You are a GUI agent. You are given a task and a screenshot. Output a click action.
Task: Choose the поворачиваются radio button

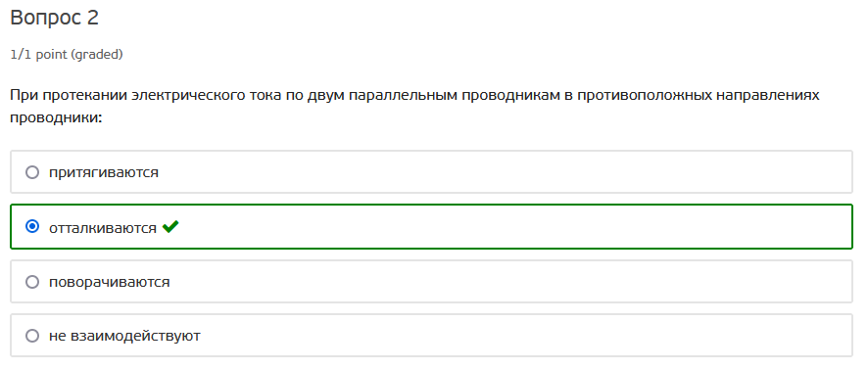[32, 282]
